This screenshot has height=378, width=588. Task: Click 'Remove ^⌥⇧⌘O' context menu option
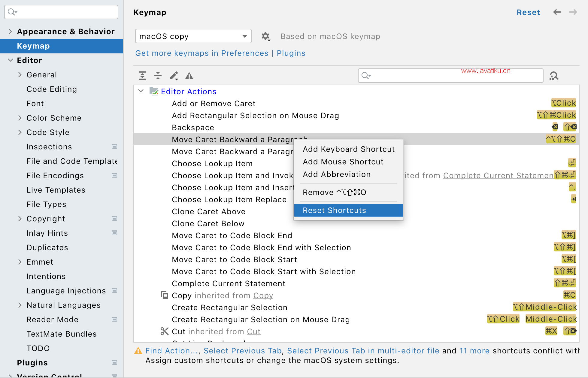[334, 192]
